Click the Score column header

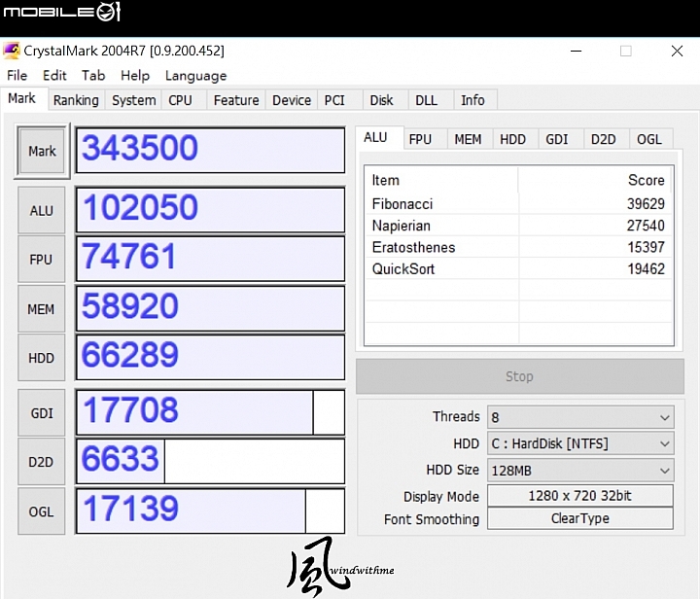[x=595, y=180]
